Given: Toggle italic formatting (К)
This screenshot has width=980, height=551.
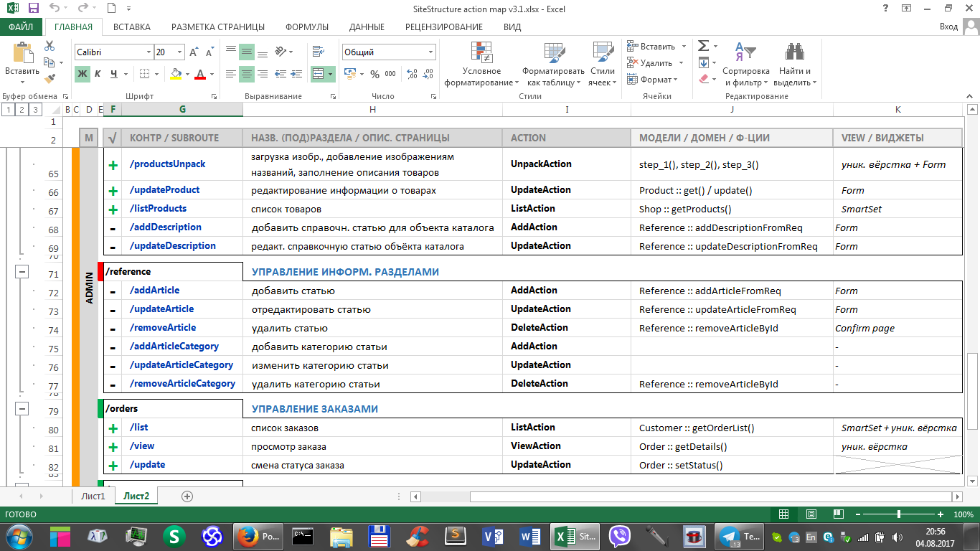Looking at the screenshot, I should pos(98,74).
